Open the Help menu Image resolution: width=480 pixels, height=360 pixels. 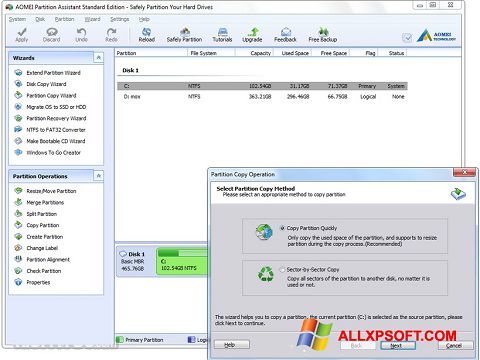[x=144, y=19]
